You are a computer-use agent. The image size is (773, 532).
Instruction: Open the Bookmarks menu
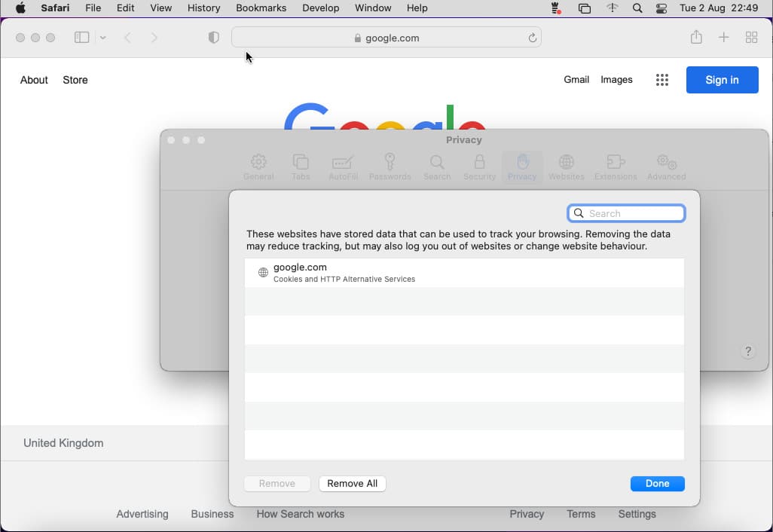261,8
